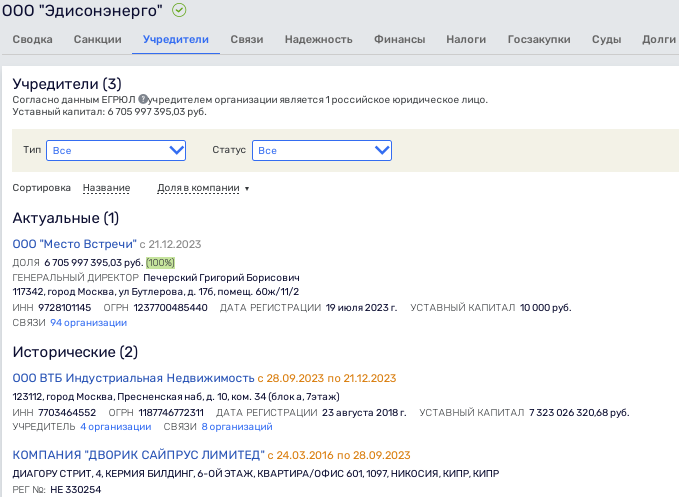Click the Исторические (2) section heading
This screenshot has height=497, width=679.
point(75,352)
